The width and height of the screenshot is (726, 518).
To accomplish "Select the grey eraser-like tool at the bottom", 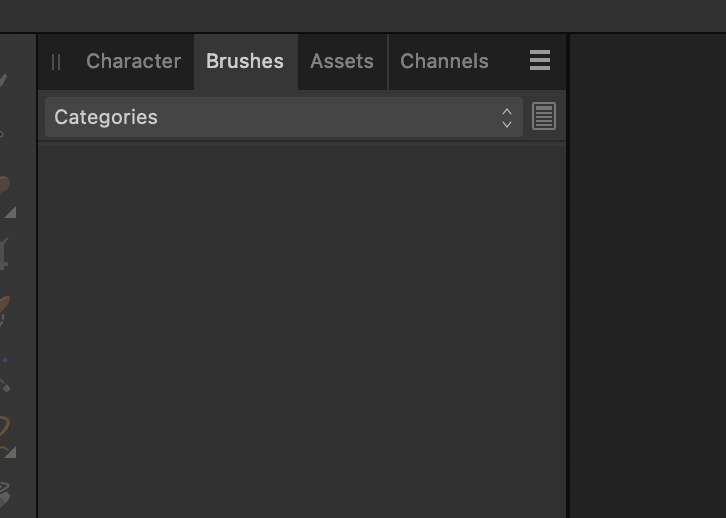I will (x=4, y=494).
